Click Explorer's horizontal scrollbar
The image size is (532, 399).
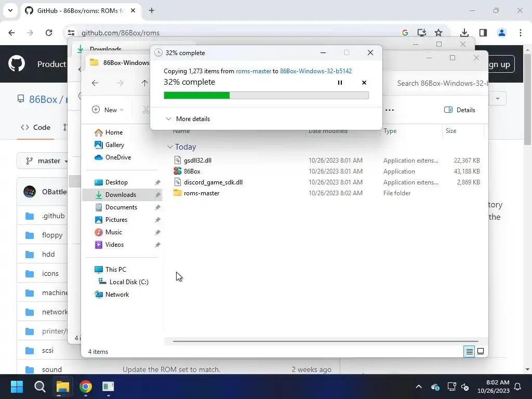pyautogui.click(x=326, y=341)
